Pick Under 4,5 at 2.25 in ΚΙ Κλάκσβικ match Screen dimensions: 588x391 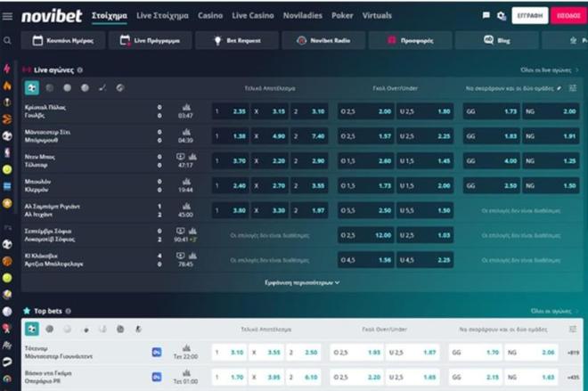pyautogui.click(x=425, y=260)
